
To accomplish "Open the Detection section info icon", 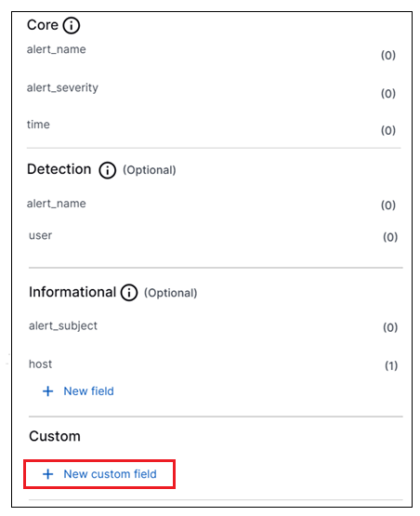I will coord(108,170).
